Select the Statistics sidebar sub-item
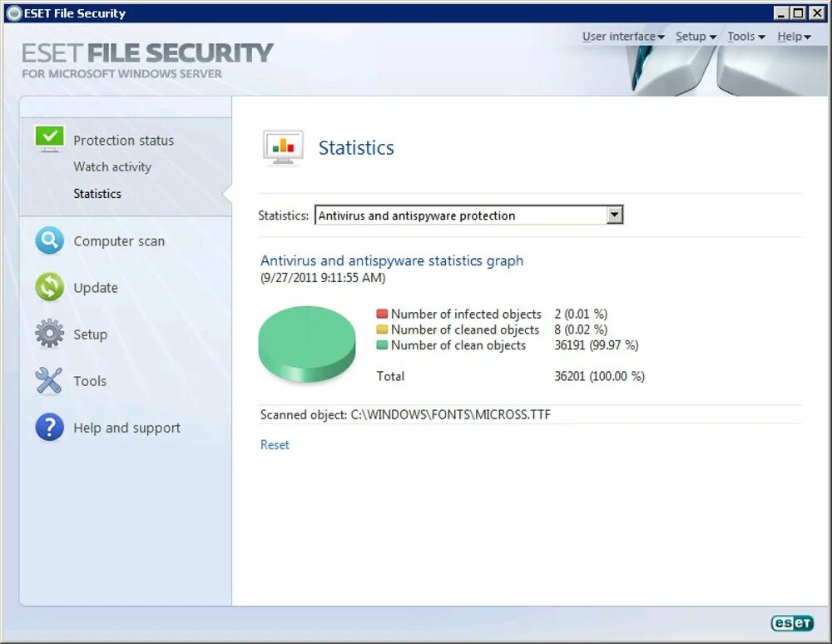The image size is (832, 644). (97, 194)
